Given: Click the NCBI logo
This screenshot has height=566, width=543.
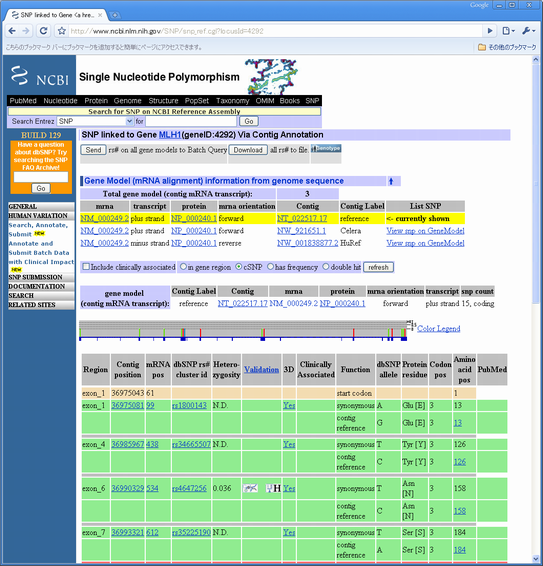Looking at the screenshot, I should pos(40,76).
